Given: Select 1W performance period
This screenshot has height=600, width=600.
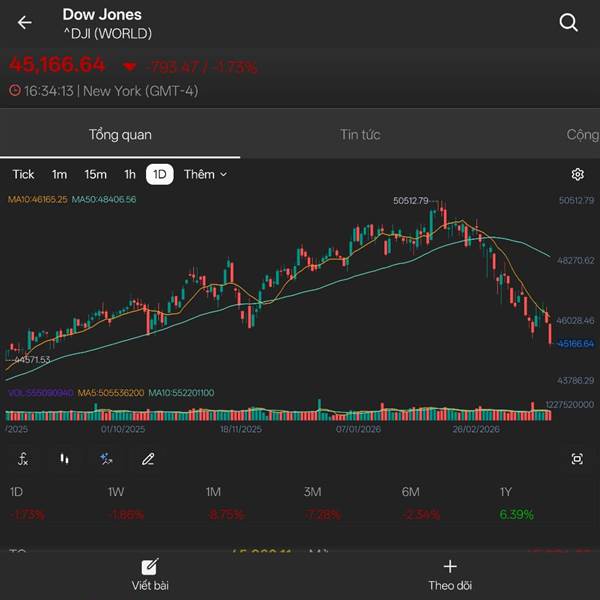Looking at the screenshot, I should [116, 492].
